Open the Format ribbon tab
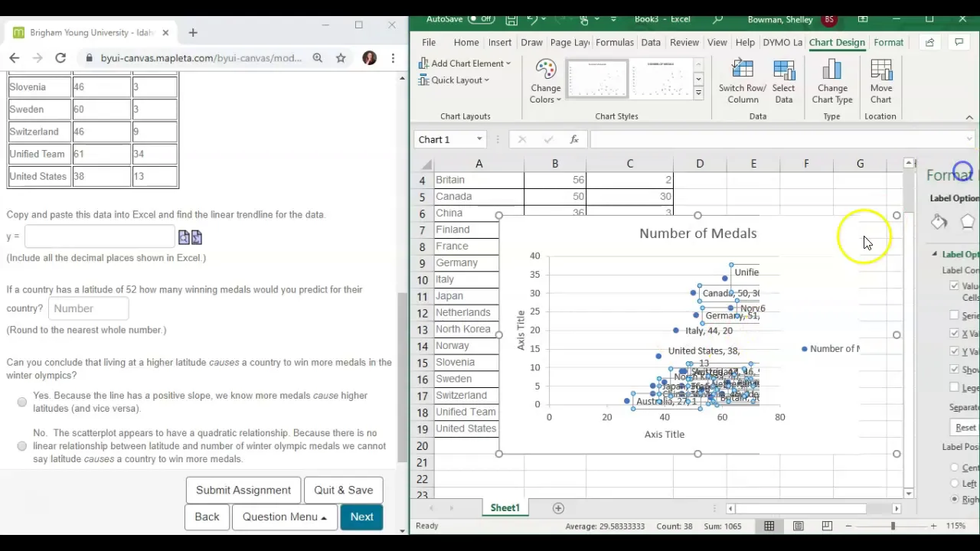980x551 pixels. coord(889,42)
